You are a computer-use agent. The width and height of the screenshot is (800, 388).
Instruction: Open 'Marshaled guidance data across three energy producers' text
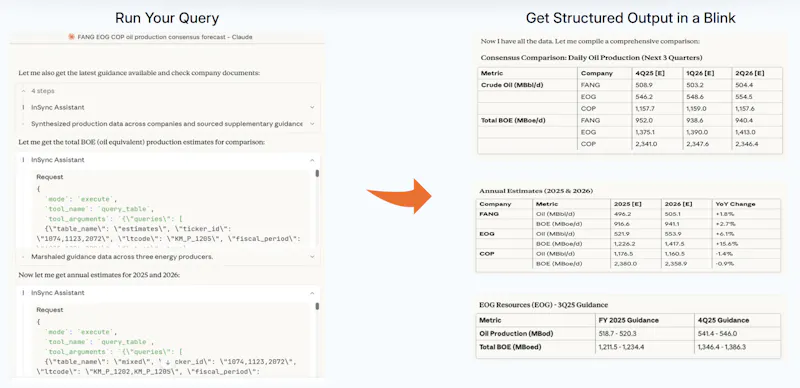pyautogui.click(x=122, y=257)
